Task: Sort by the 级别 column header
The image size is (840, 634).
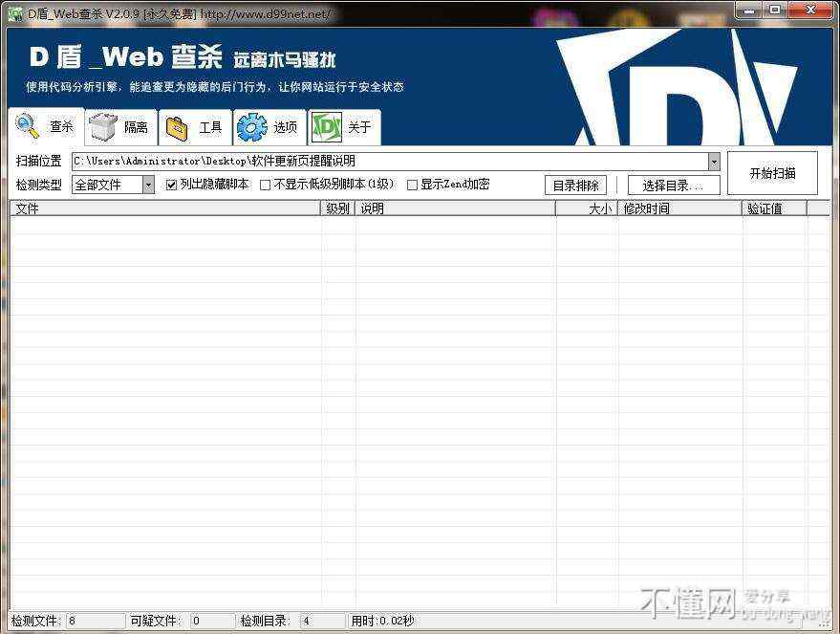Action: [x=338, y=208]
